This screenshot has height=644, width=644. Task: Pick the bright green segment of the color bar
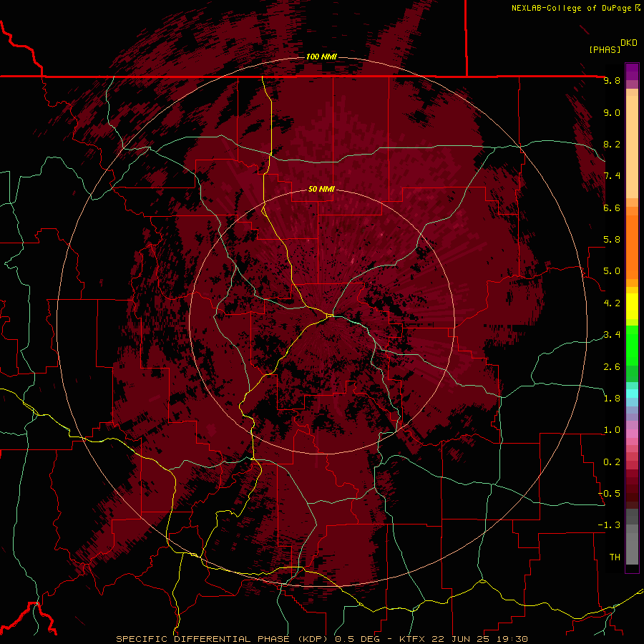click(x=632, y=345)
